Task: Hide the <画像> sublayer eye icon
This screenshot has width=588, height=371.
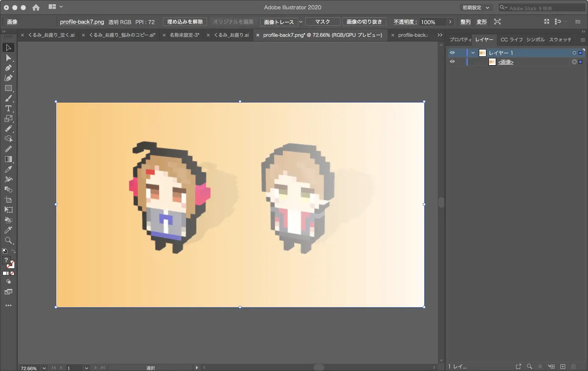Action: point(452,62)
